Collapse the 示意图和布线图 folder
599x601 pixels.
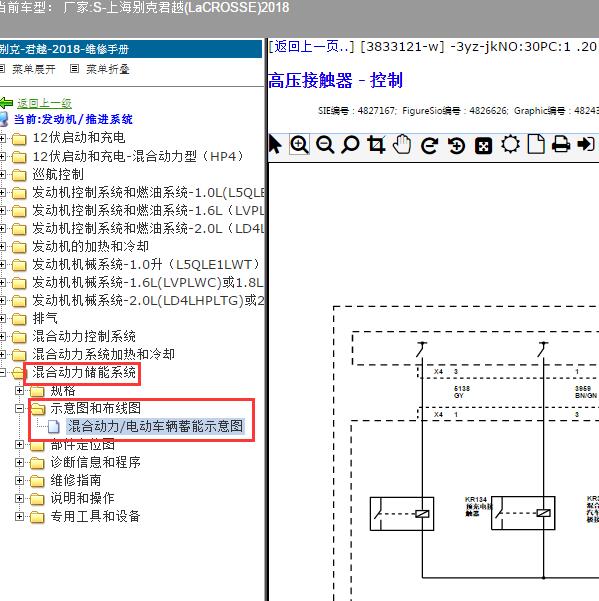[20, 409]
